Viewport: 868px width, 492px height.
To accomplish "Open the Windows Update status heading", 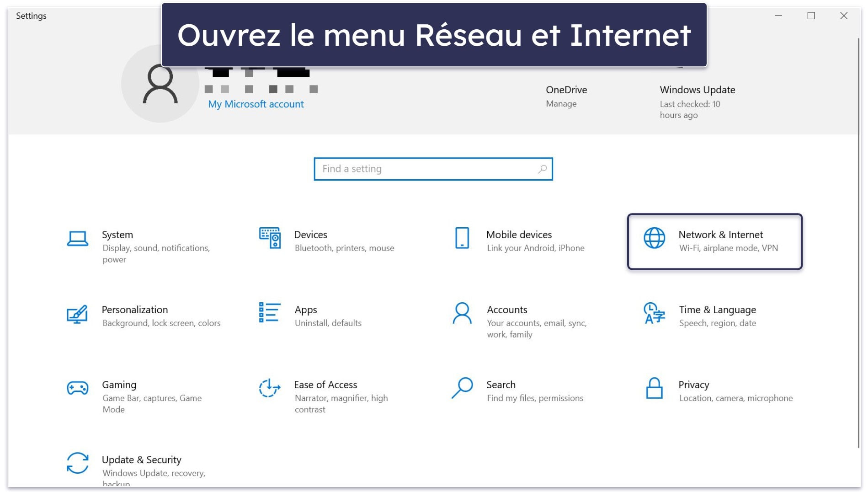I will point(697,90).
